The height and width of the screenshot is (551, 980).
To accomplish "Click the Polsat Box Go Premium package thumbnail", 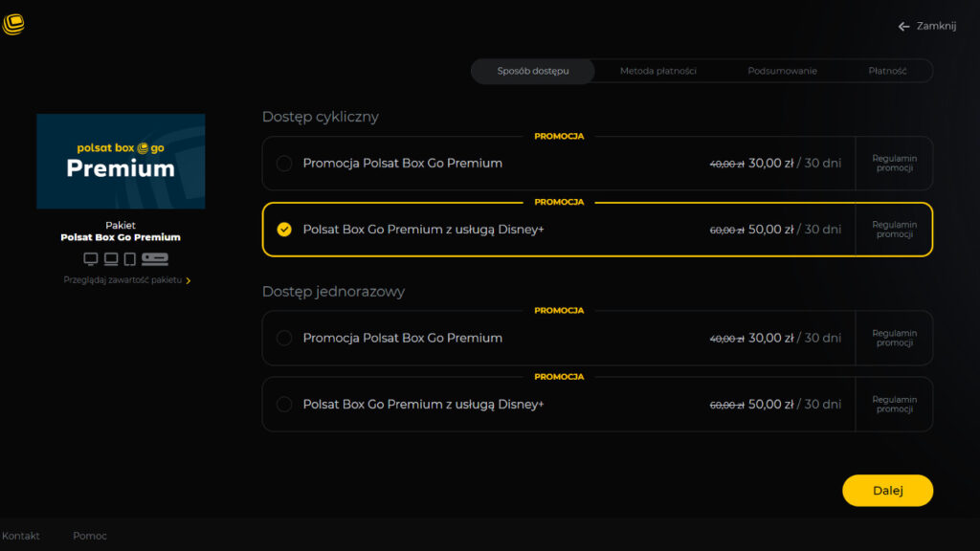I will pos(121,161).
